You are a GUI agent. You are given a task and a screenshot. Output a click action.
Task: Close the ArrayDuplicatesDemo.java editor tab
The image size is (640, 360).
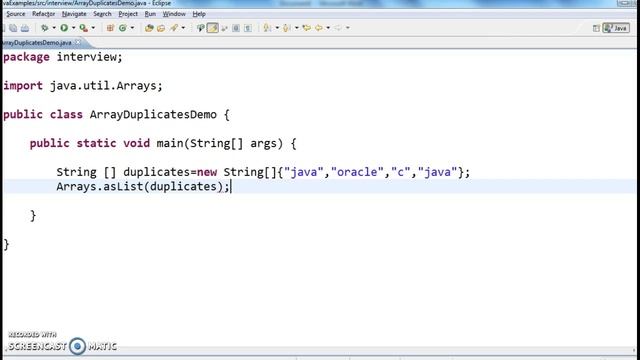click(78, 42)
